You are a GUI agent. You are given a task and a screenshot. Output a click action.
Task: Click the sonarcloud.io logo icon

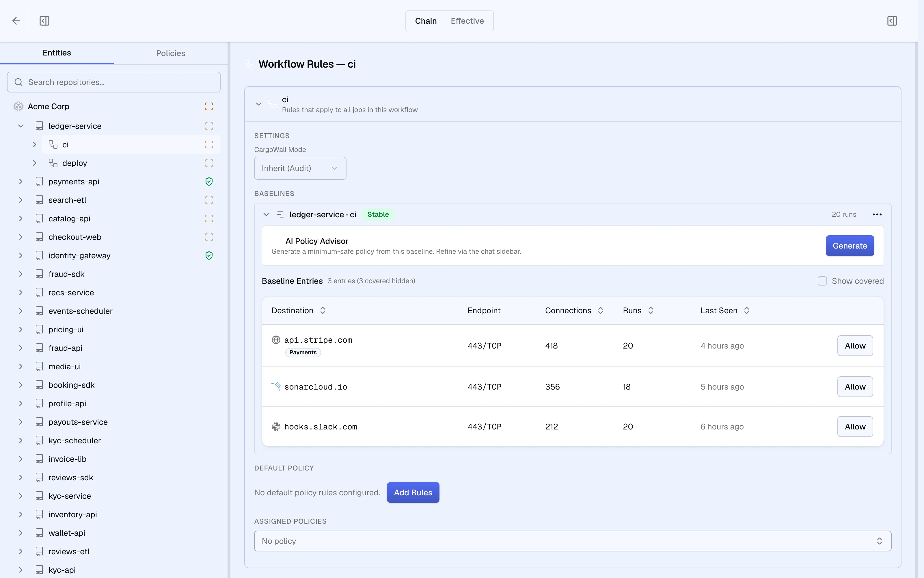point(276,386)
